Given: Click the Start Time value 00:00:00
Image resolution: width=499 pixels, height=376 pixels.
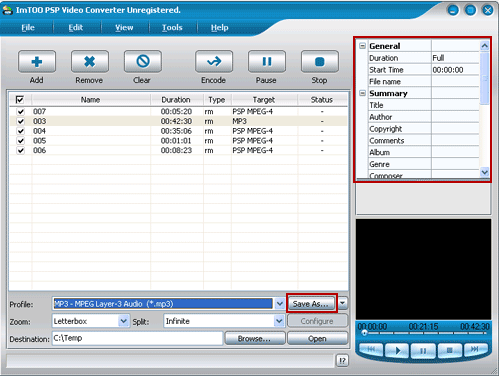Looking at the screenshot, I should 448,70.
